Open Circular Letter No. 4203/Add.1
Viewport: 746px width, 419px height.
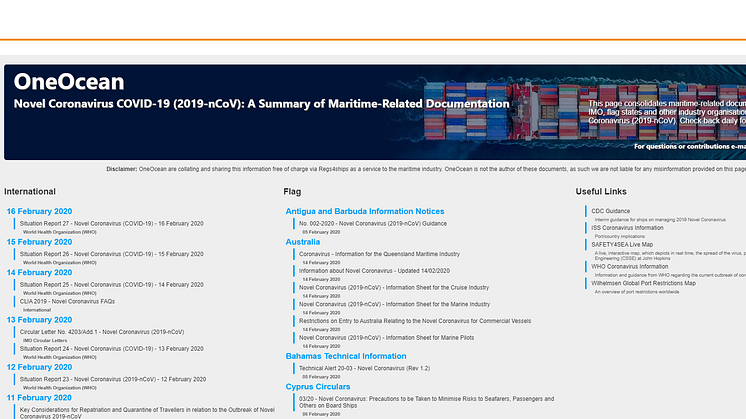coord(102,332)
